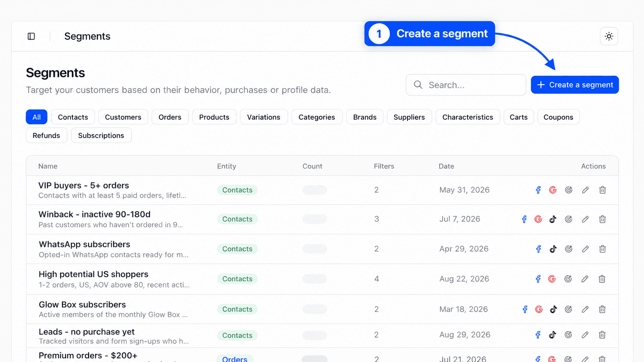This screenshot has width=644, height=362.
Task: Edit the Glow Box subscribers segment
Action: [585, 309]
